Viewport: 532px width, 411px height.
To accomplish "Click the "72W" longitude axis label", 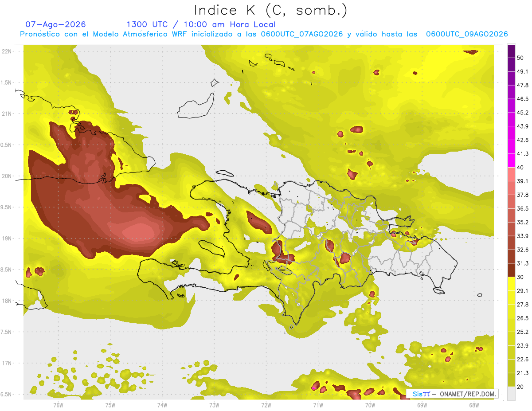I will pos(266,405).
